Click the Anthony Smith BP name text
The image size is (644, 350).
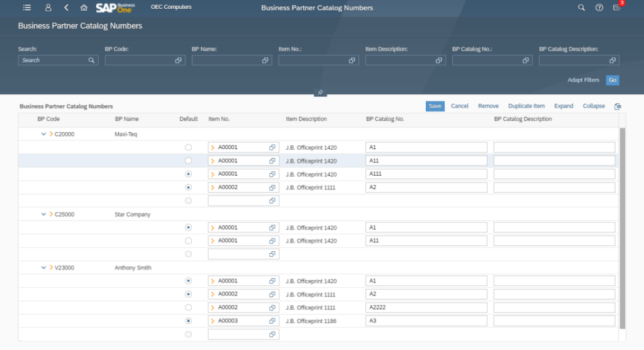pos(133,268)
